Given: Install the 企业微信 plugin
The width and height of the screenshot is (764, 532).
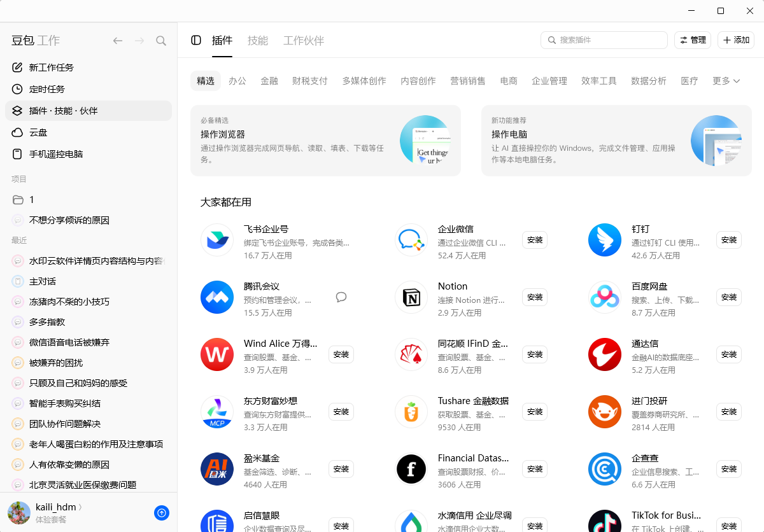Looking at the screenshot, I should pos(535,240).
